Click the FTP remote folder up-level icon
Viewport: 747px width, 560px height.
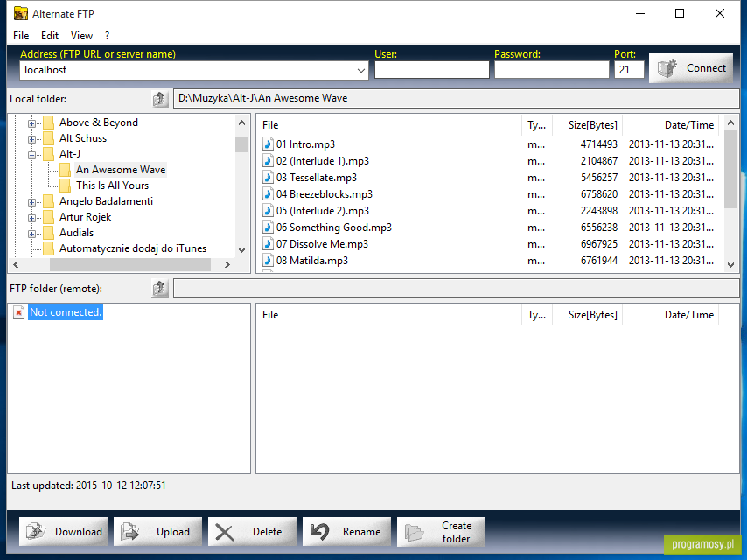pos(160,289)
